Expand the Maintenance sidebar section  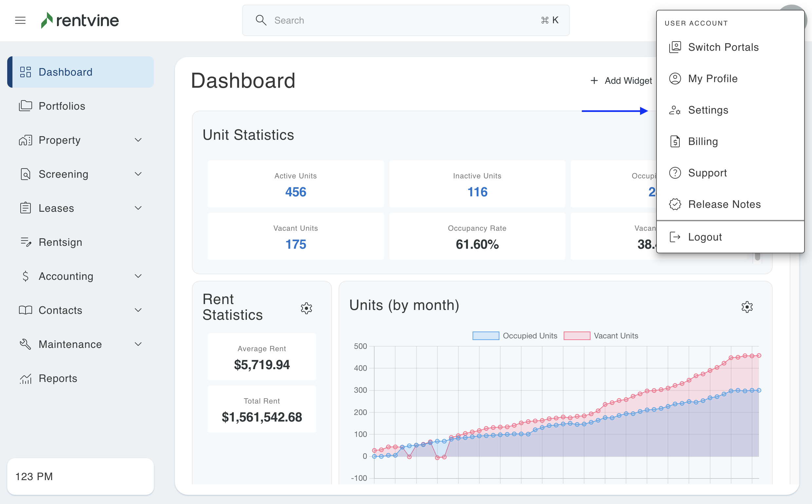click(138, 344)
